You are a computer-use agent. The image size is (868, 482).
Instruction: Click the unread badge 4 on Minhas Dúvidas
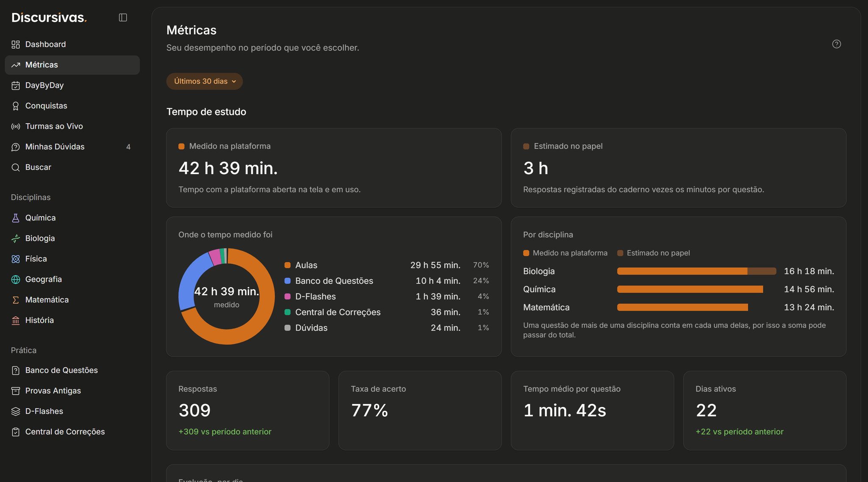click(128, 147)
